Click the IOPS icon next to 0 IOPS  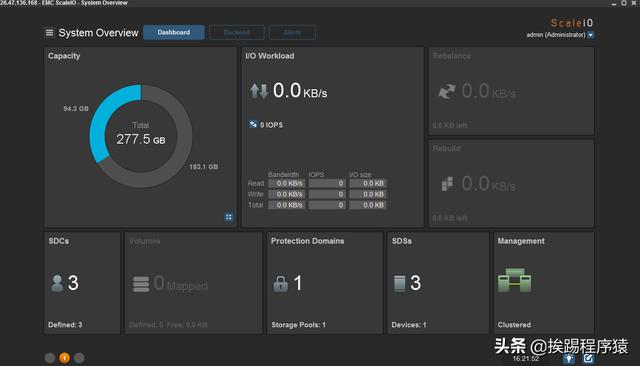point(253,124)
